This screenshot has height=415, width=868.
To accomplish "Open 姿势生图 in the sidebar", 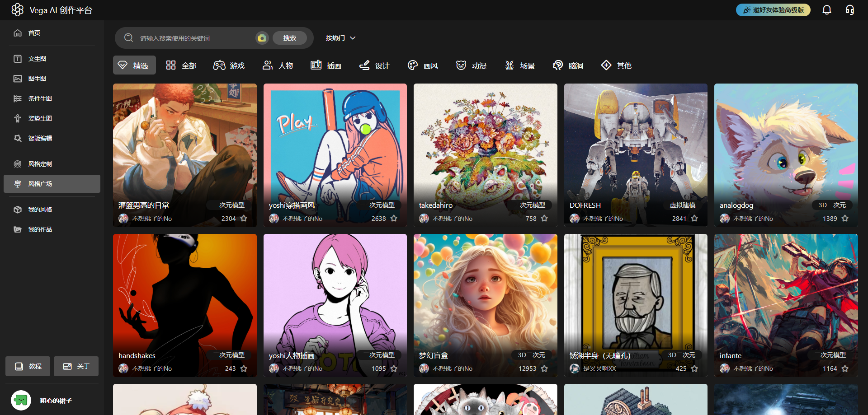I will [52, 118].
